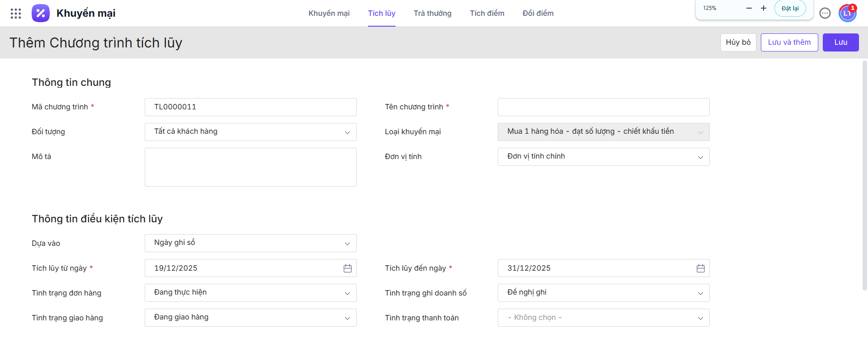
Task: Click the Khuyến mại percent logo icon
Action: [x=41, y=14]
